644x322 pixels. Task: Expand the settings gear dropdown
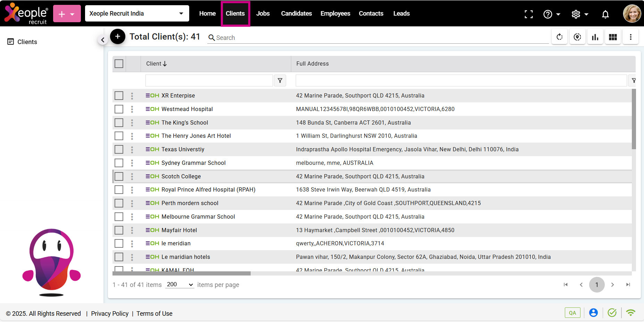coord(580,14)
